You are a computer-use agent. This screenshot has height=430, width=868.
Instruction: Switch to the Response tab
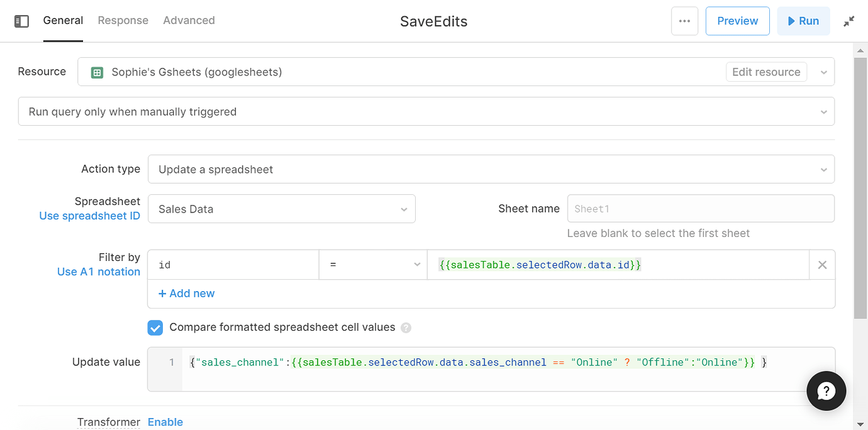123,21
